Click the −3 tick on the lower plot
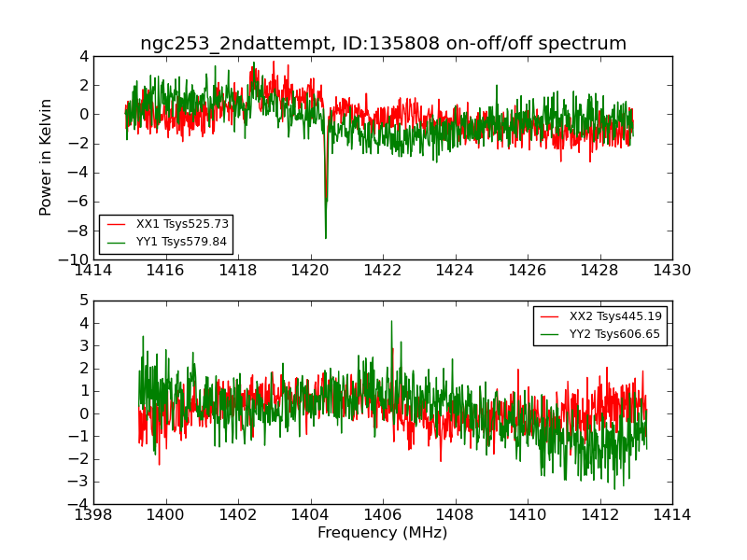The image size is (747, 560). (x=78, y=482)
